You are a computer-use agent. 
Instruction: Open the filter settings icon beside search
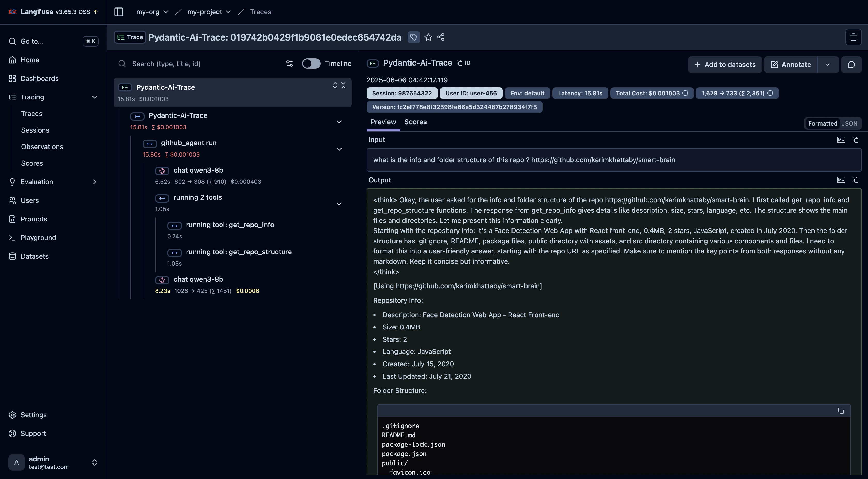pyautogui.click(x=289, y=64)
